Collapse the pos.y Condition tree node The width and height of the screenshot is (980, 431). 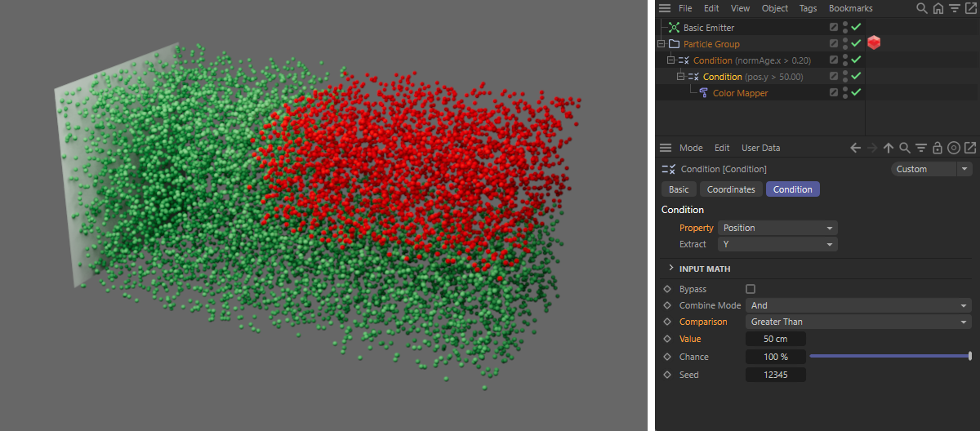click(680, 77)
